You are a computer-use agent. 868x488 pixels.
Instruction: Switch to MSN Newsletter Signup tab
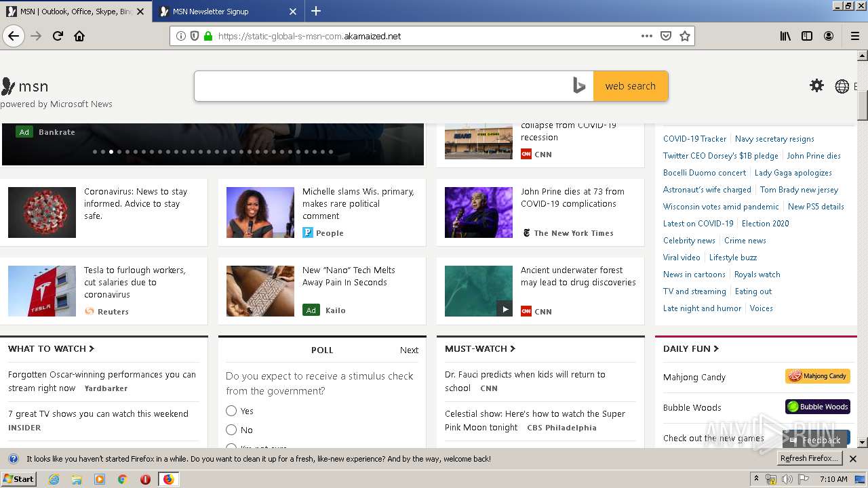[x=229, y=11]
